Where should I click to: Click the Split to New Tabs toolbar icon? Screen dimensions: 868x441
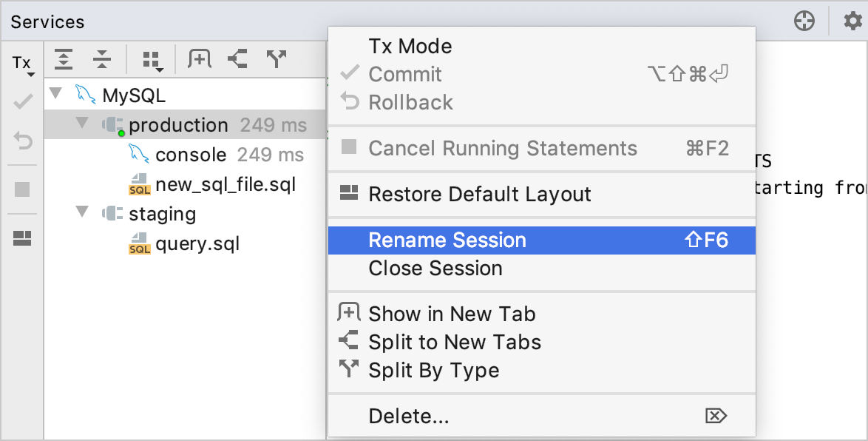(237, 58)
